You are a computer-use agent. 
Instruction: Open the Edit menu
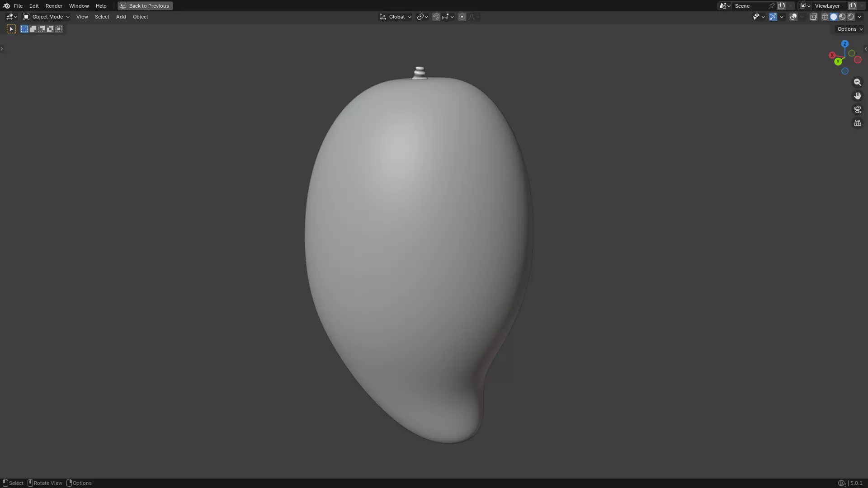click(34, 6)
